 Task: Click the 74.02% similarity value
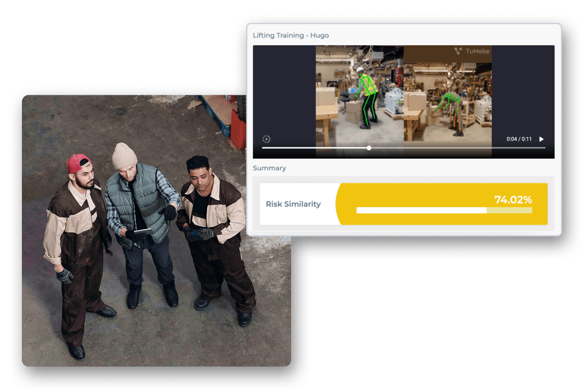click(513, 200)
